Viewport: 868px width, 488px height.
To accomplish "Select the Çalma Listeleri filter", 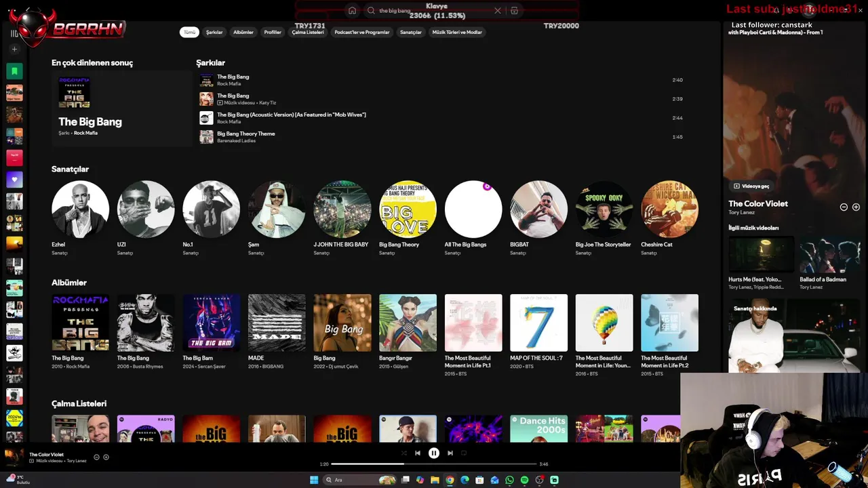I will pos(308,32).
